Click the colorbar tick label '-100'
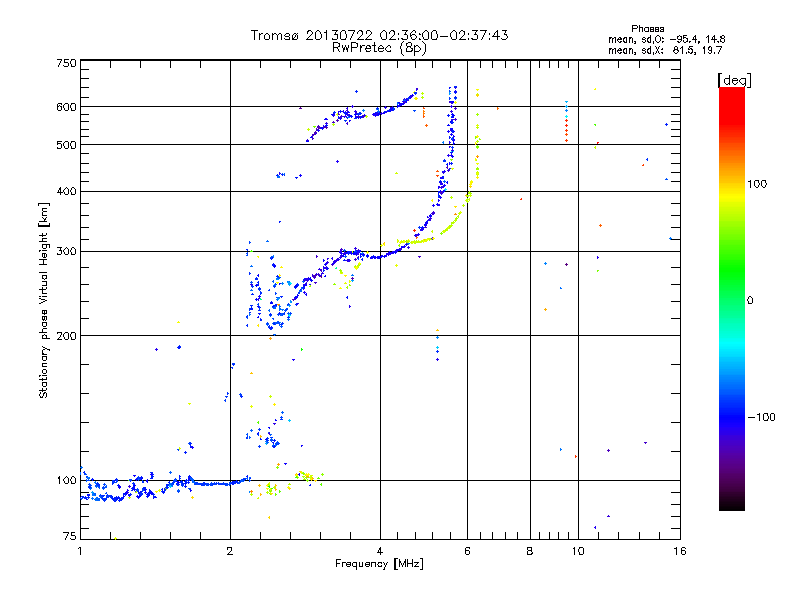Image resolution: width=800 pixels, height=600 pixels. tap(762, 417)
